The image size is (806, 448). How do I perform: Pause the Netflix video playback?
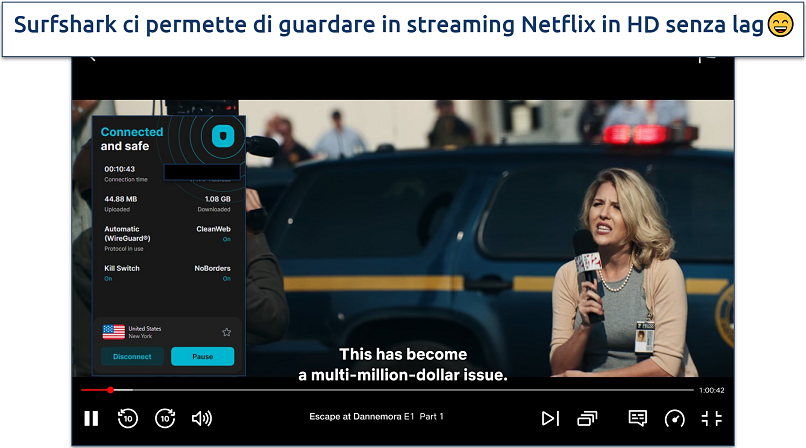click(91, 418)
